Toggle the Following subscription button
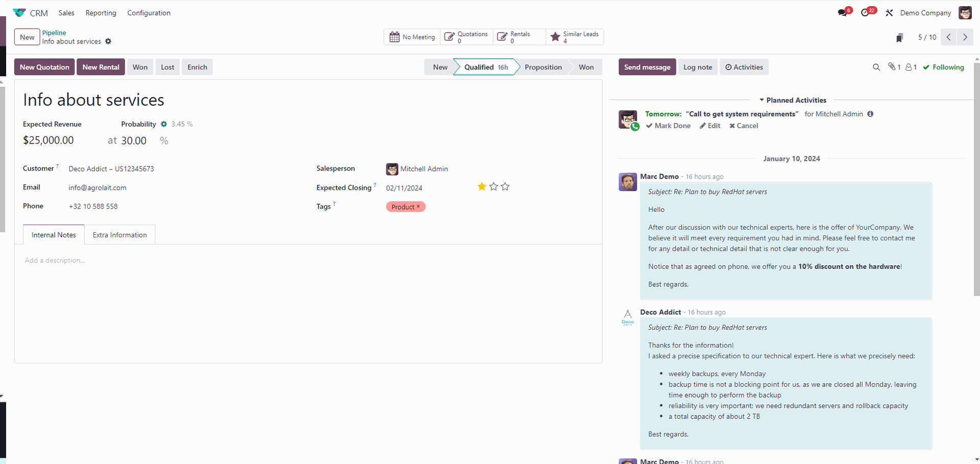 click(x=943, y=67)
